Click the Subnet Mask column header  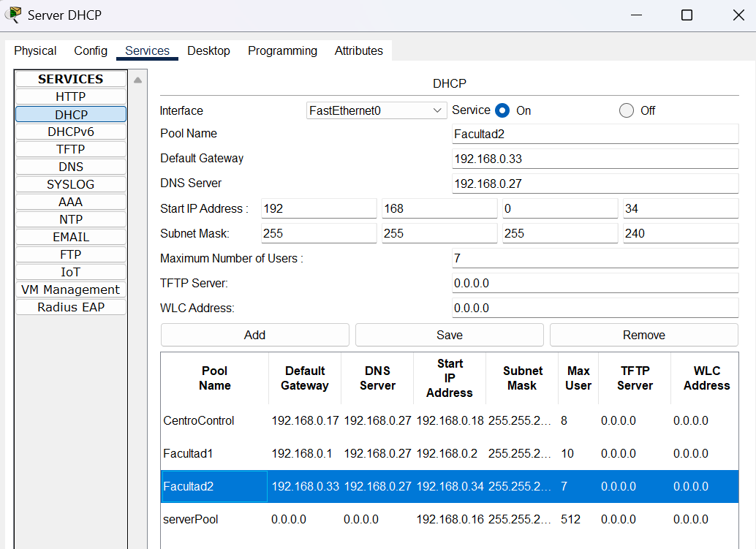(522, 379)
